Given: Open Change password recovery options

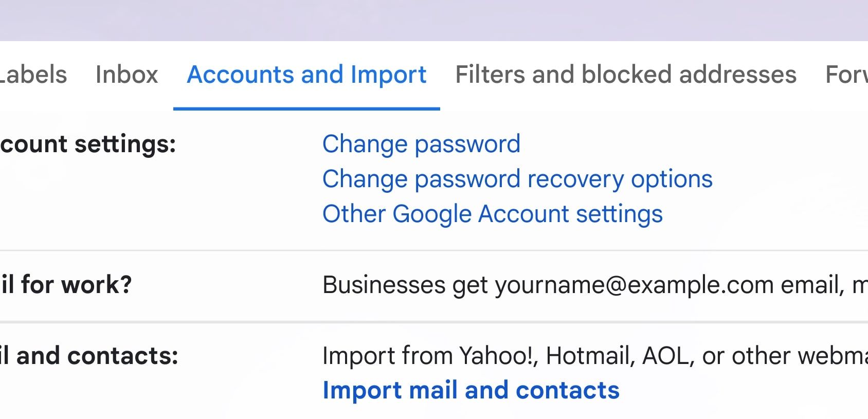Looking at the screenshot, I should 517,179.
